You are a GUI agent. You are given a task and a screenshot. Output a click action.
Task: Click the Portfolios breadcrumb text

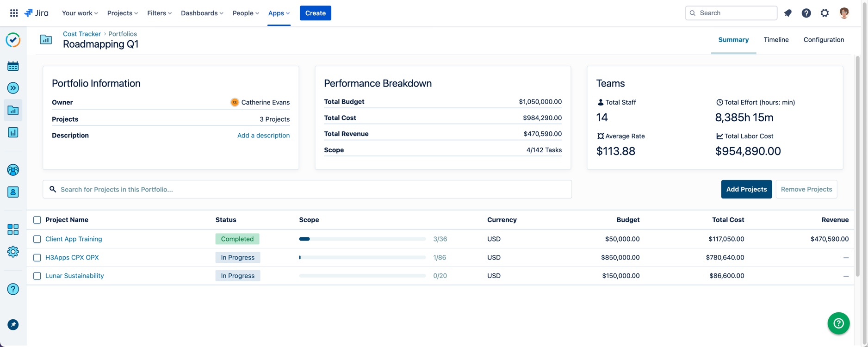coord(123,34)
